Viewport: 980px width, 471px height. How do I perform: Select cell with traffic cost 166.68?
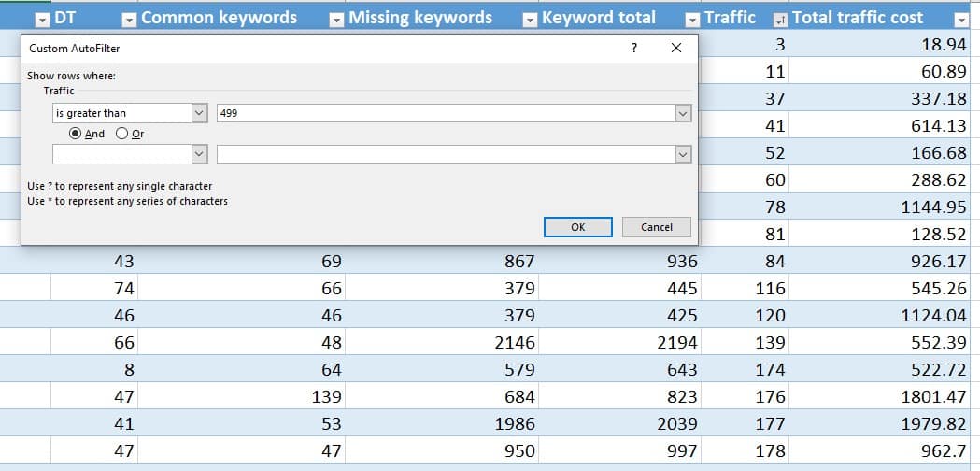[880, 152]
